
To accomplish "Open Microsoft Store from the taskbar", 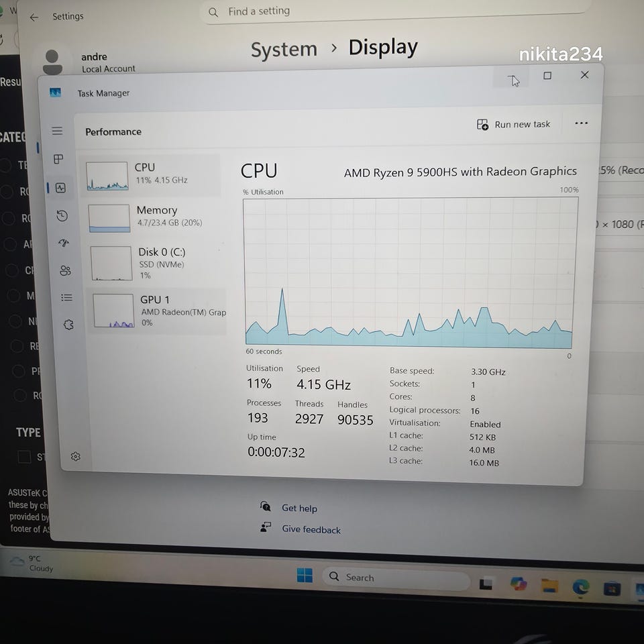I will (612, 590).
